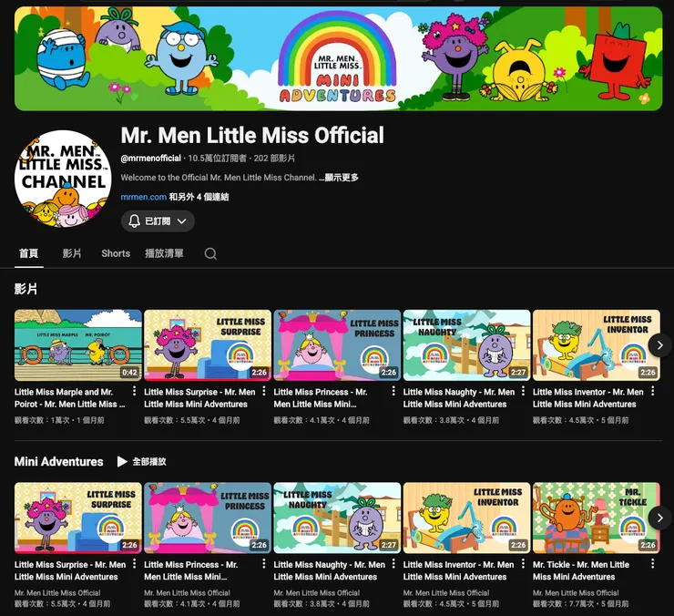Show 和另外 4 個連結 additional links
The width and height of the screenshot is (674, 616).
[199, 197]
